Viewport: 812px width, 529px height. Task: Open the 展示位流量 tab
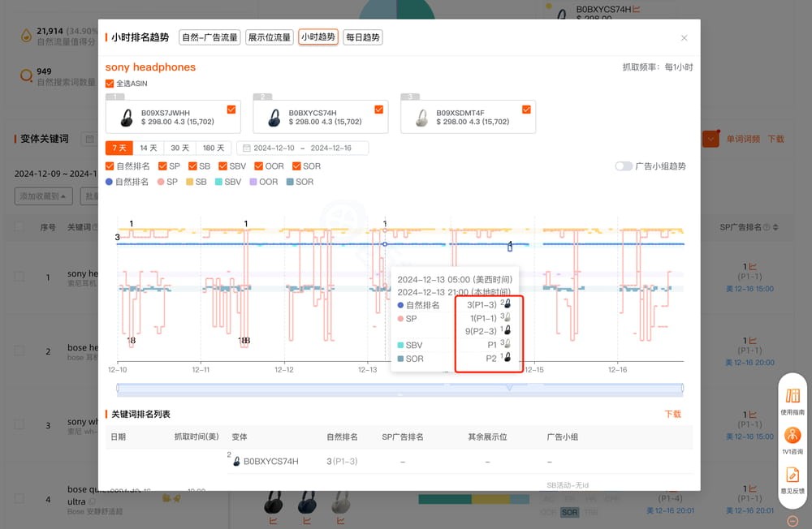pyautogui.click(x=270, y=37)
